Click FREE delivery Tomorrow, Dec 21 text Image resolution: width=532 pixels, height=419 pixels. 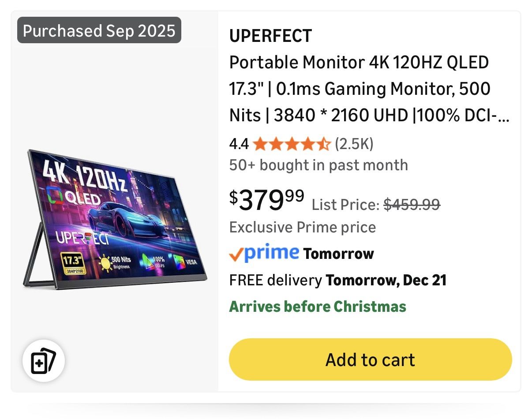(337, 280)
